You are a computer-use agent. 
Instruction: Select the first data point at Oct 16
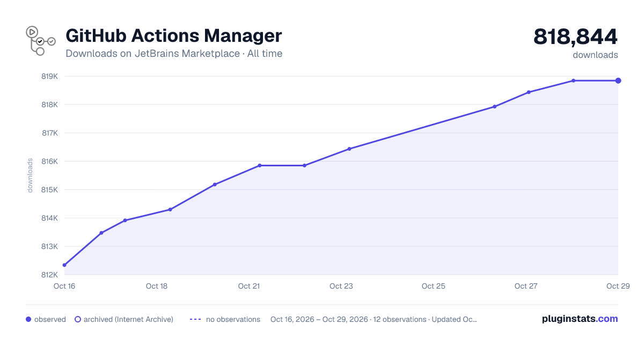coord(64,265)
